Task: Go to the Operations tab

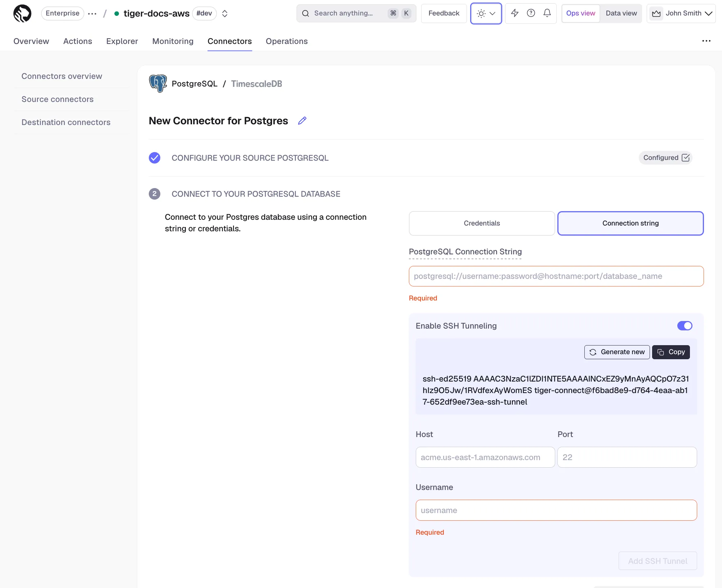Action: [287, 41]
